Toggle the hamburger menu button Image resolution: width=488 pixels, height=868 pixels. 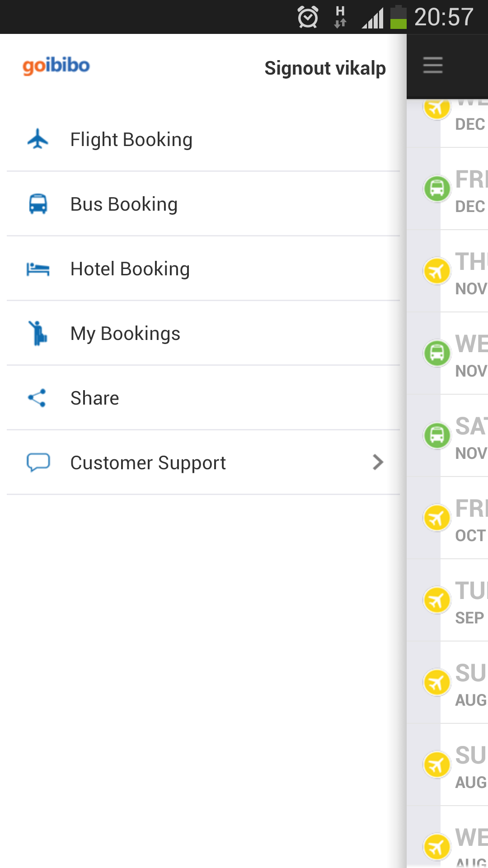click(433, 65)
